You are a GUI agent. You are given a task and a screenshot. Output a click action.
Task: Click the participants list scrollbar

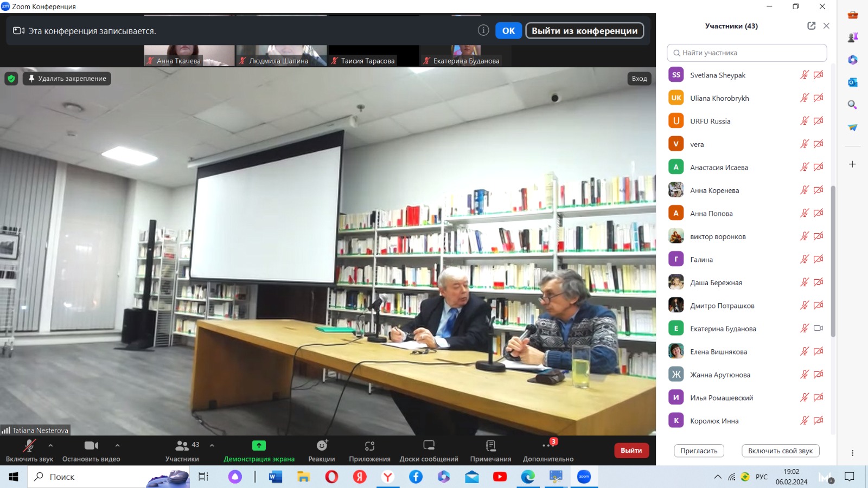(833, 261)
